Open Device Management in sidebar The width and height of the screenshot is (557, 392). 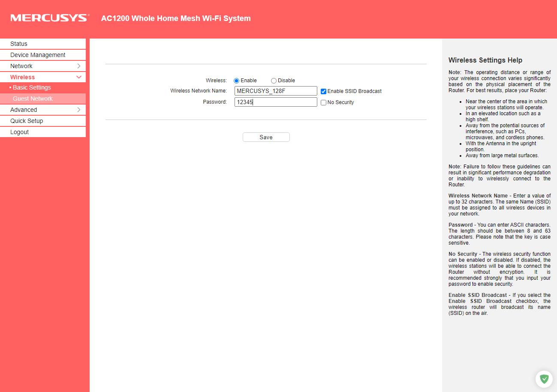click(x=38, y=55)
